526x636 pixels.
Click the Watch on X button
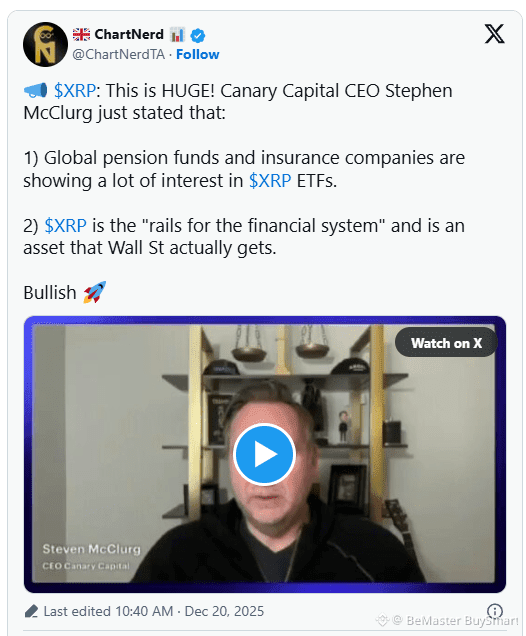point(446,343)
